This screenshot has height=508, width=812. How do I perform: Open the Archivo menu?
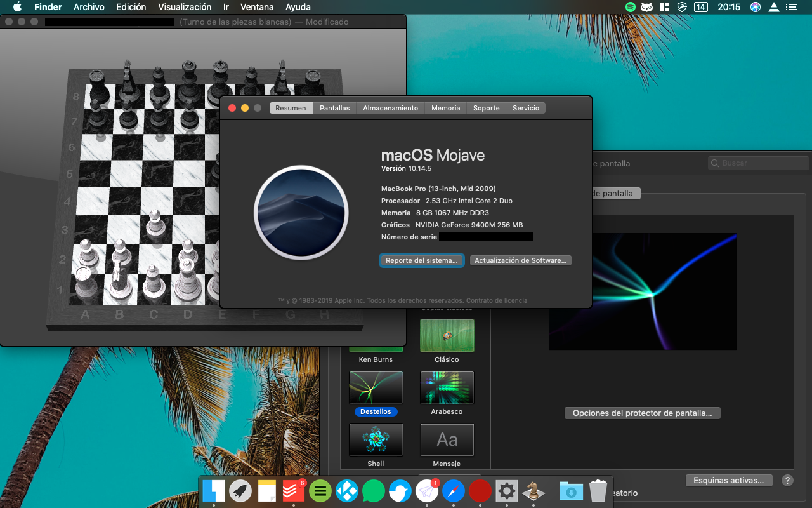click(89, 7)
